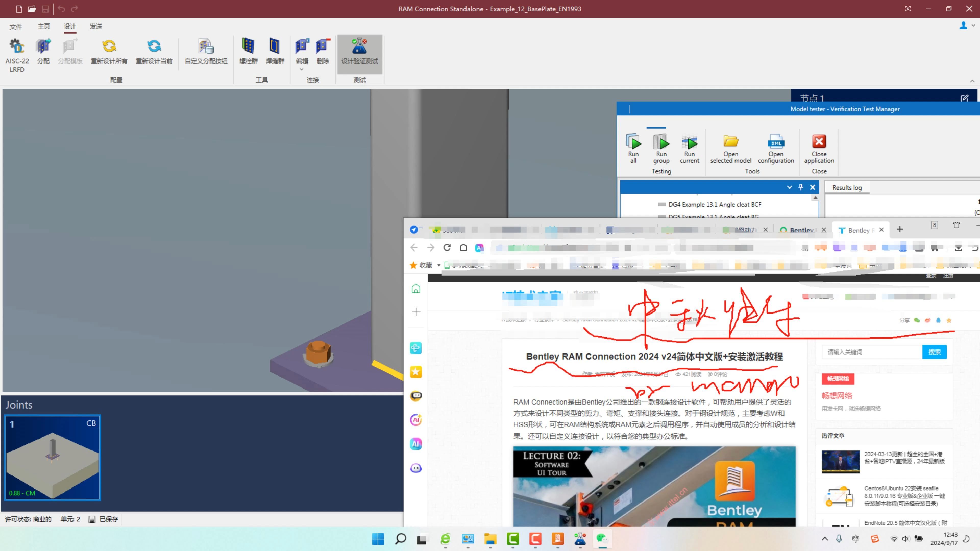Select joint 1 CB thumbnail
This screenshot has width=980, height=551.
coord(53,457)
